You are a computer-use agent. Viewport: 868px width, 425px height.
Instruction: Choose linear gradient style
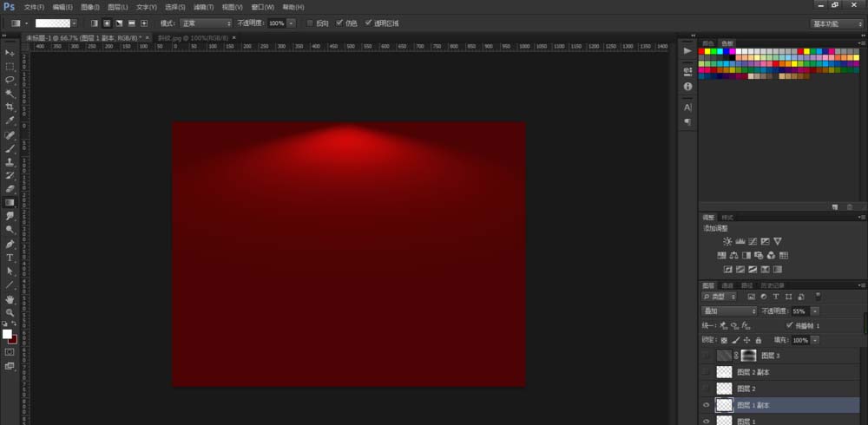94,23
